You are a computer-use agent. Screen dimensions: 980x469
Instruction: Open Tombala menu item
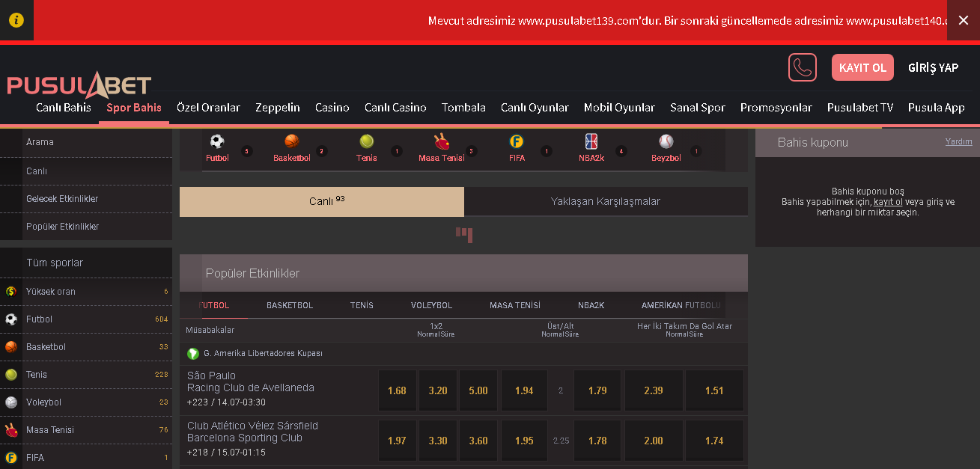(463, 108)
